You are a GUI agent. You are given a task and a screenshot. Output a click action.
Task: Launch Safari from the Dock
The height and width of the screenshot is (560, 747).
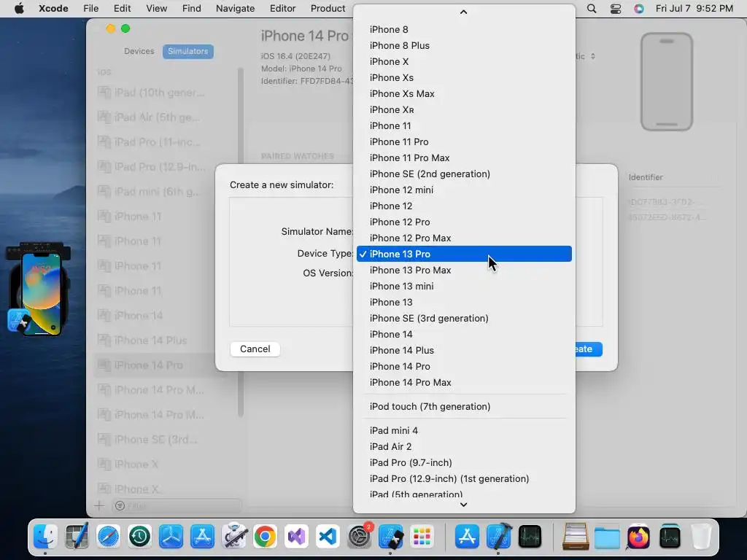click(108, 537)
